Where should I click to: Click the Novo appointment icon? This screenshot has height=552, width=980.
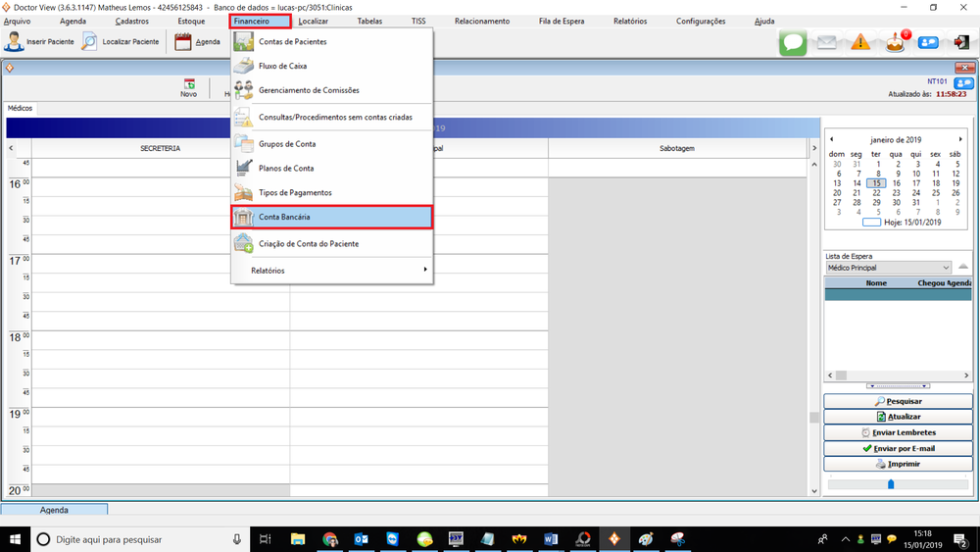point(188,85)
